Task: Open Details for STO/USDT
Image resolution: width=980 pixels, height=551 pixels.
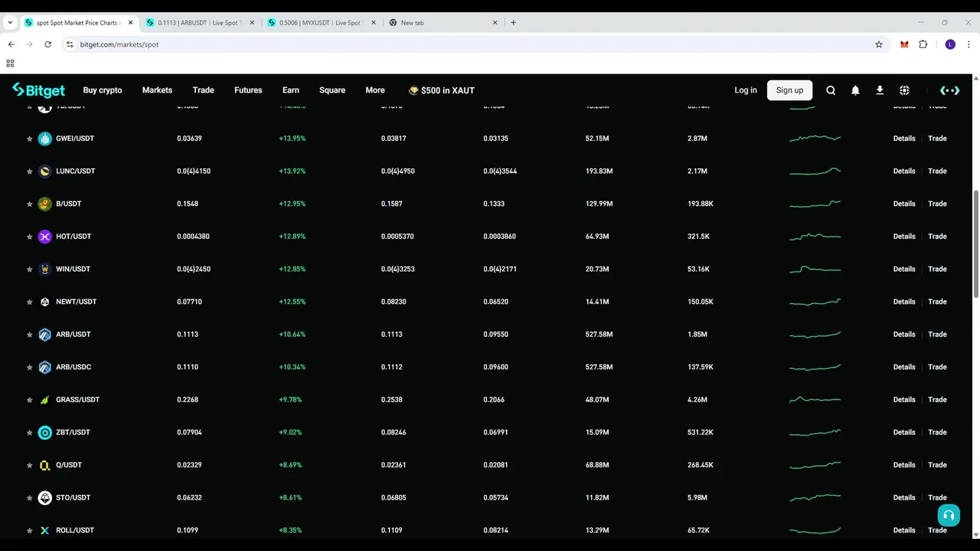Action: point(904,497)
